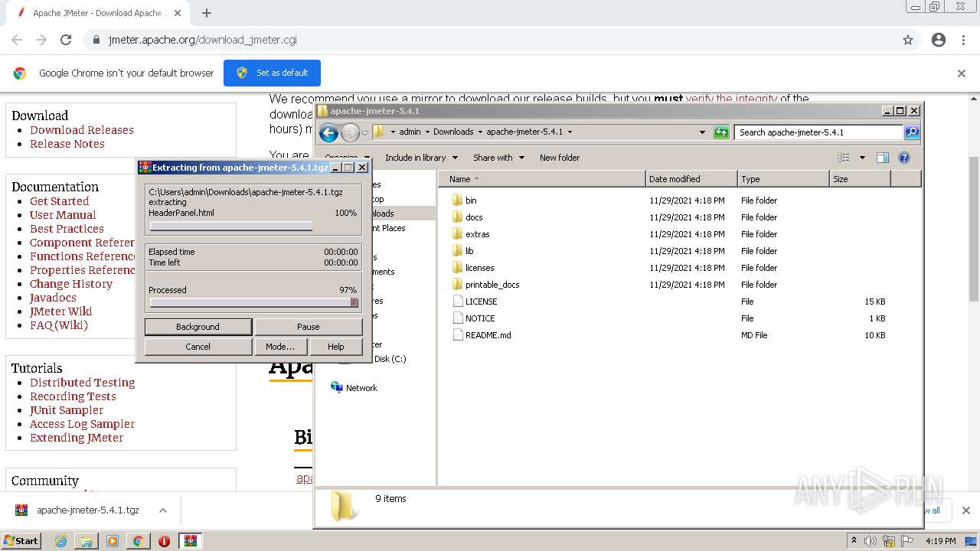The width and height of the screenshot is (980, 551).
Task: Click the Processed progress bar
Action: tap(253, 302)
